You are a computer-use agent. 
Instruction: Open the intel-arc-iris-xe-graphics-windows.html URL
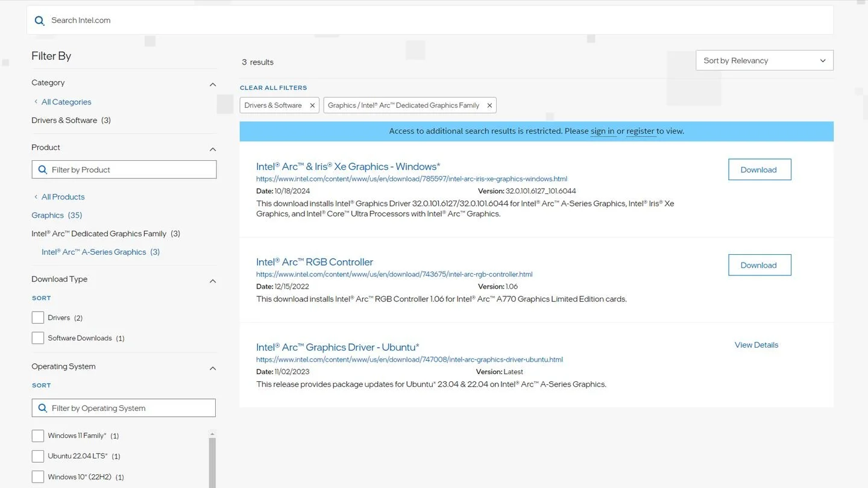(412, 179)
